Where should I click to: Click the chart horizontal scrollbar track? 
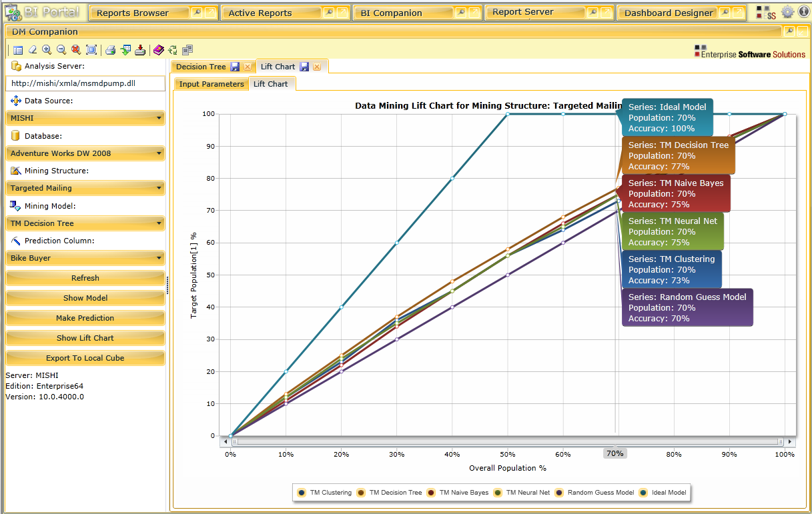point(507,441)
